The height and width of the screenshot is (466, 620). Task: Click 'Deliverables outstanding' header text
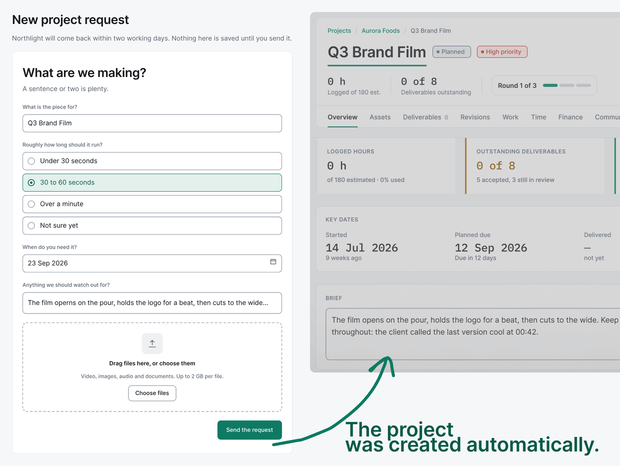coord(436,92)
